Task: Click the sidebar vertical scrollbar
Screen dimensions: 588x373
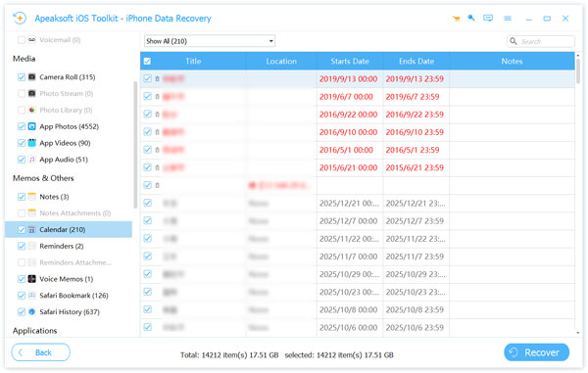Action: pos(135,144)
